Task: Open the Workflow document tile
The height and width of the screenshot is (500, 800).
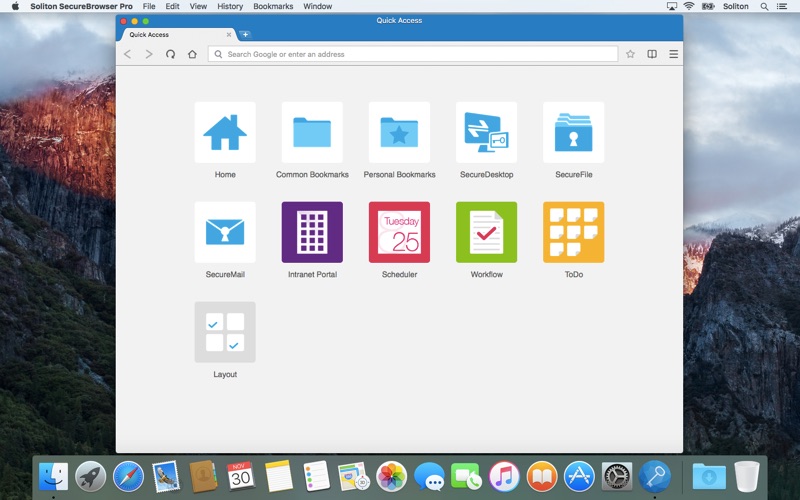Action: point(487,232)
